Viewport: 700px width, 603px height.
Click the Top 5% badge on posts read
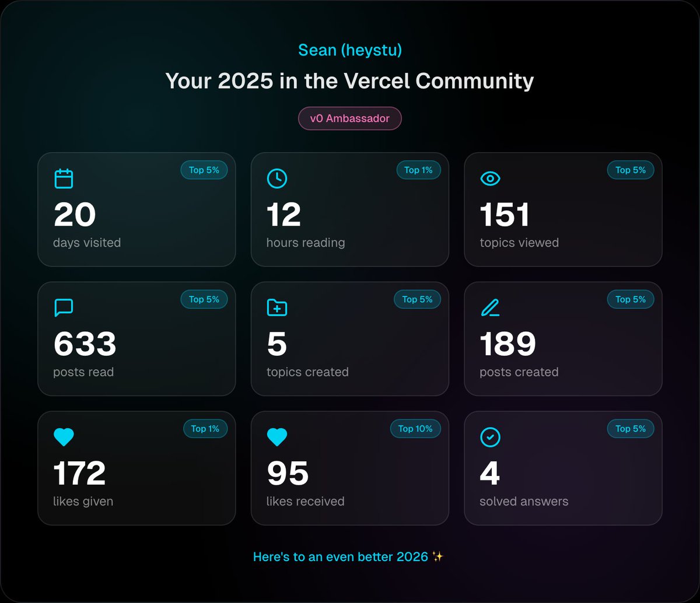coord(204,299)
